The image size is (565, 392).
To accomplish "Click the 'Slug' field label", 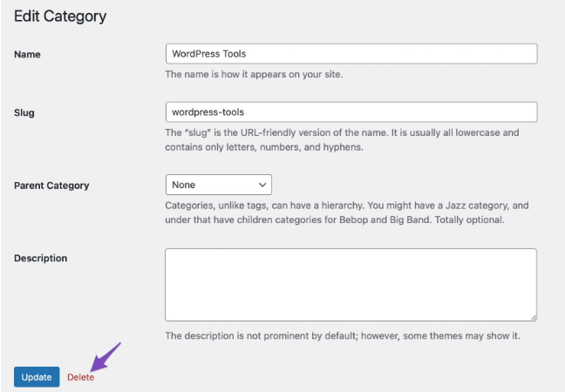I will click(24, 113).
